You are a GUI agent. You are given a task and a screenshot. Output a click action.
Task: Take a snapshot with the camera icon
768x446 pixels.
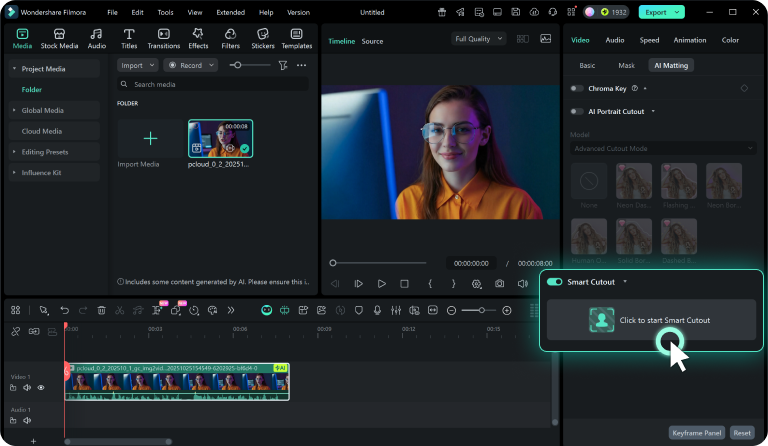[499, 284]
